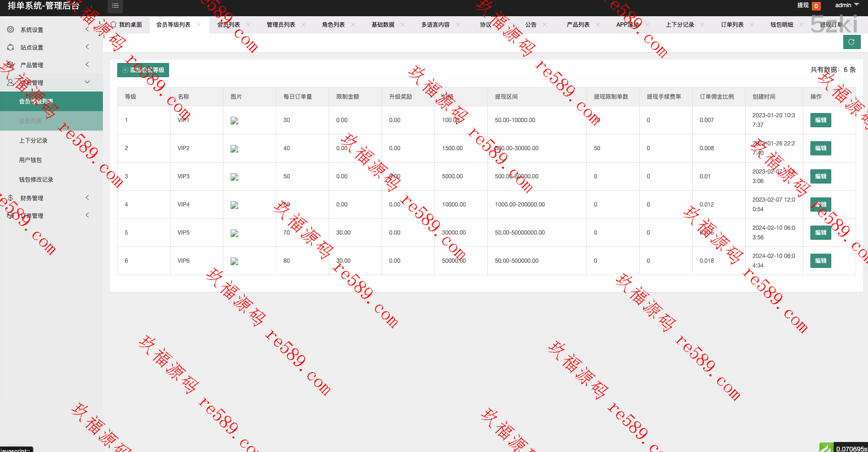Click the sidebar collapse menu icon
Viewport: 868px width, 452px height.
[x=115, y=6]
